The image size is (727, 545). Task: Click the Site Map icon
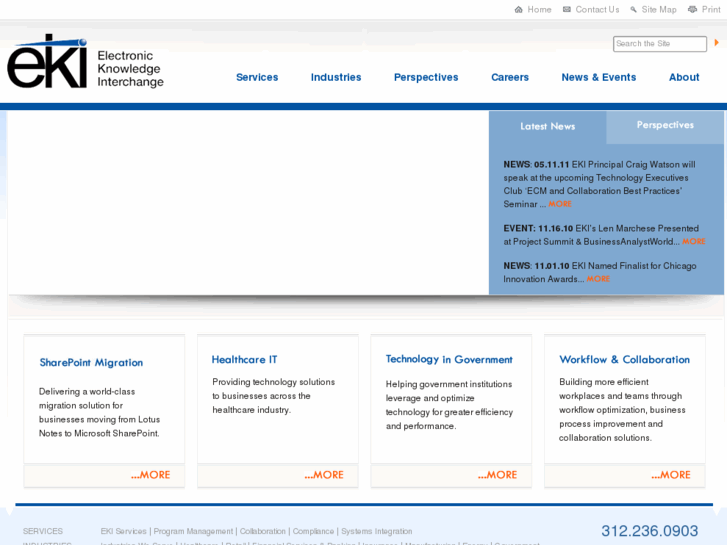633,10
